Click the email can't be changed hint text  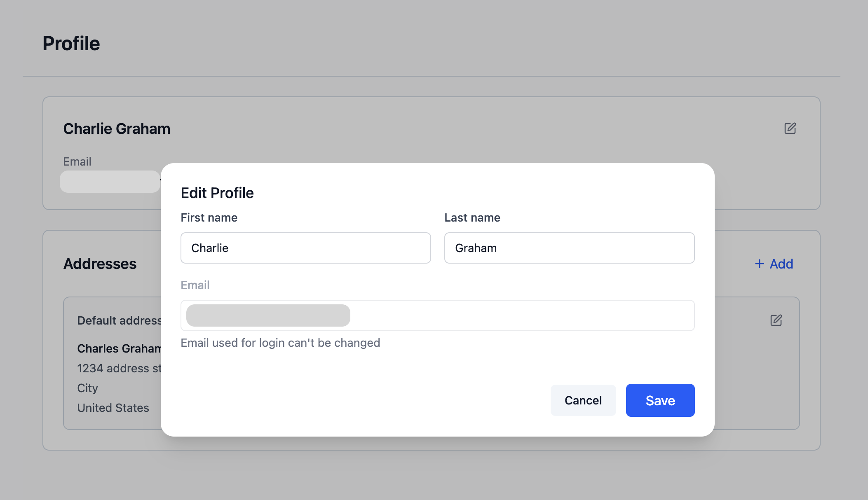coord(280,343)
